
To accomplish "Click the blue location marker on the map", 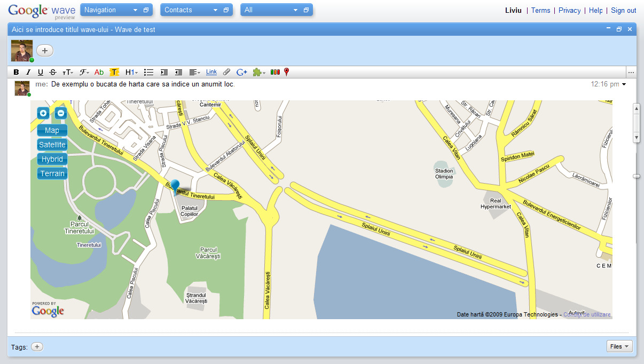I will coord(175,187).
